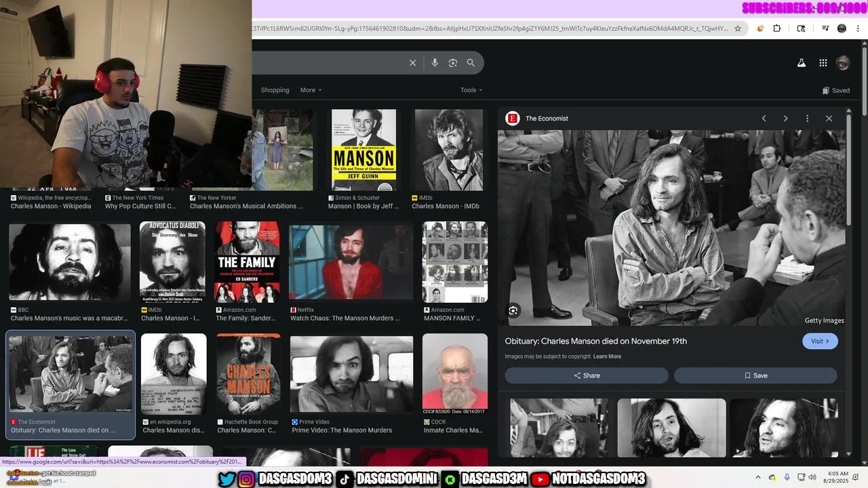Clear the search box text
The height and width of the screenshot is (488, 868).
(412, 63)
